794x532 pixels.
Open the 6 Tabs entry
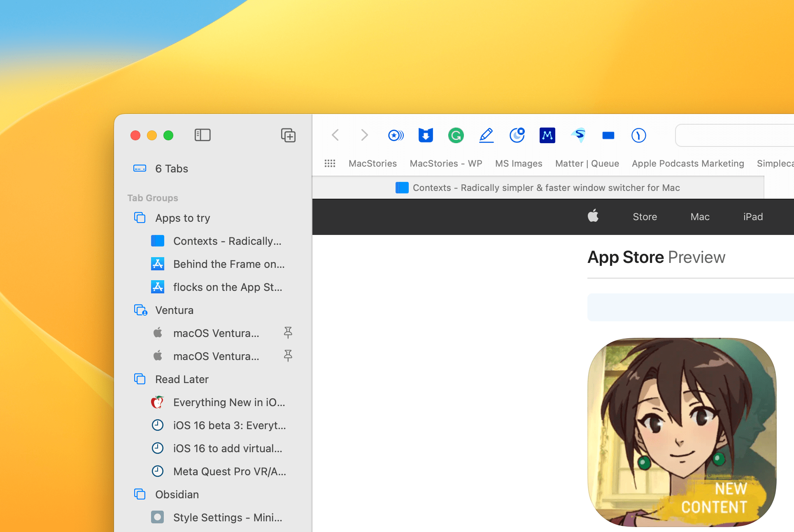pyautogui.click(x=213, y=169)
